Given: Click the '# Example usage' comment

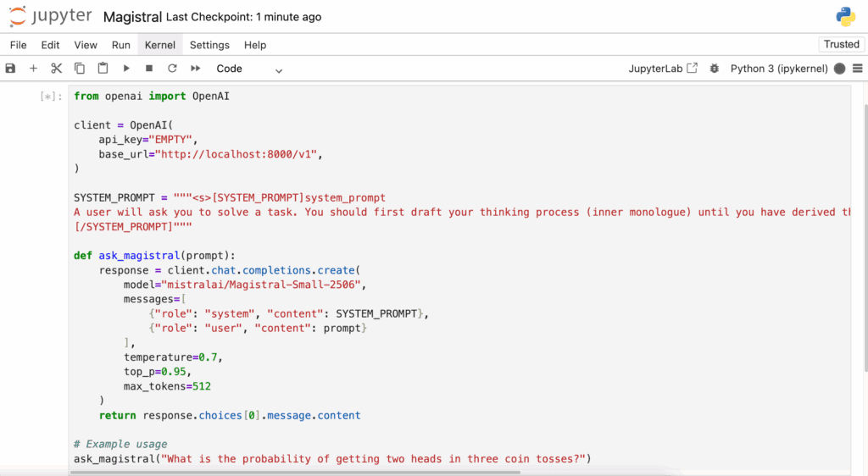Looking at the screenshot, I should coord(120,445).
